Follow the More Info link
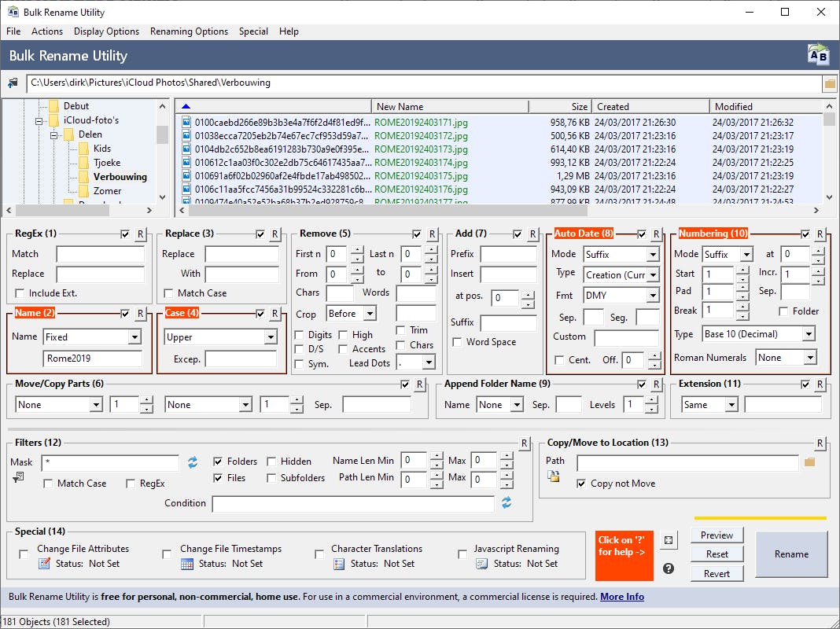This screenshot has width=840, height=629. click(x=621, y=597)
